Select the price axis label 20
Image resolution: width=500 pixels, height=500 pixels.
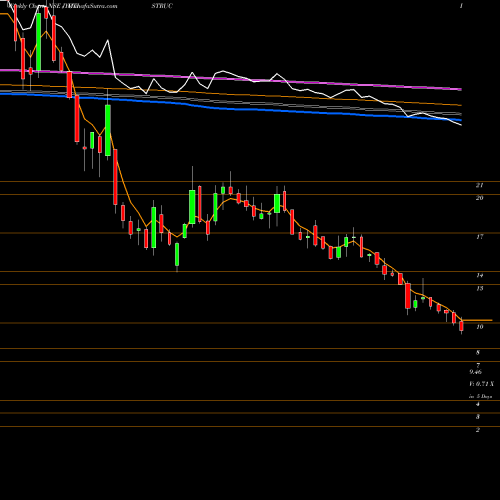click(x=480, y=198)
